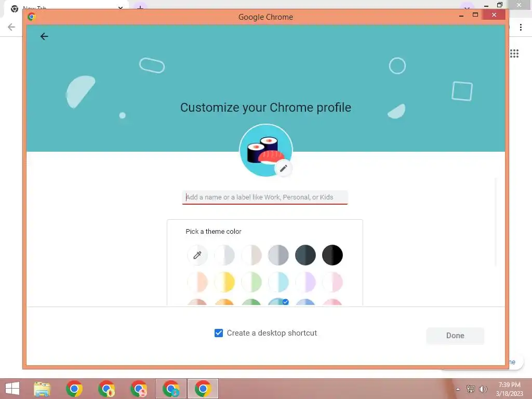Choose the dark slate theme color
This screenshot has height=399, width=532.
point(305,255)
